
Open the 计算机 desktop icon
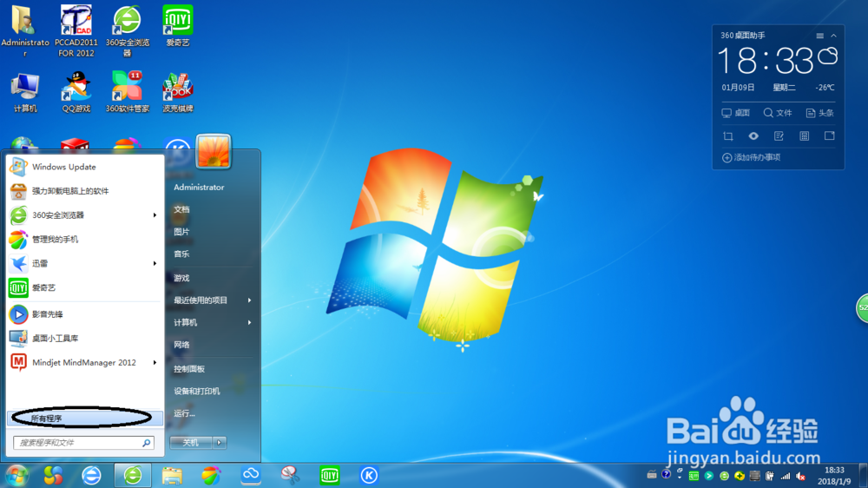(25, 93)
